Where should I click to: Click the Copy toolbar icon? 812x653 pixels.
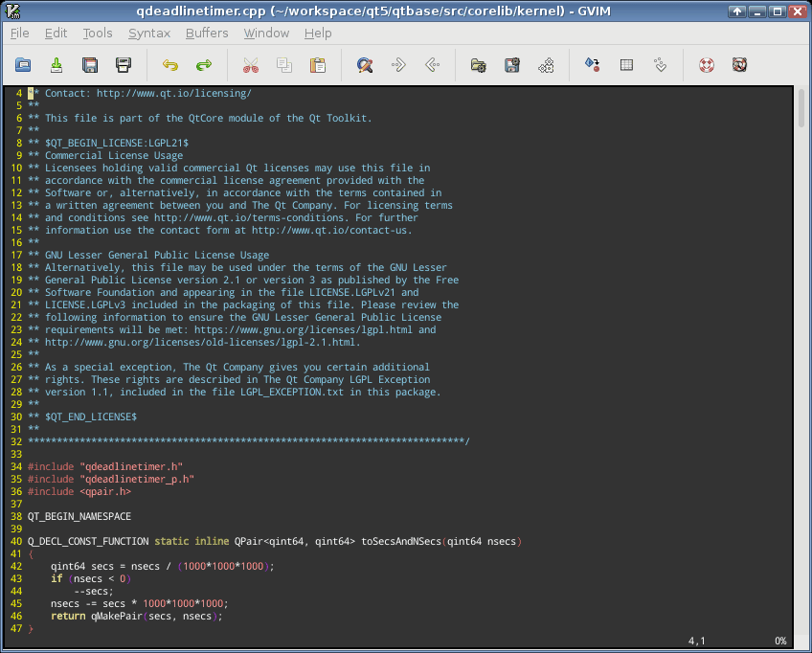(x=284, y=65)
